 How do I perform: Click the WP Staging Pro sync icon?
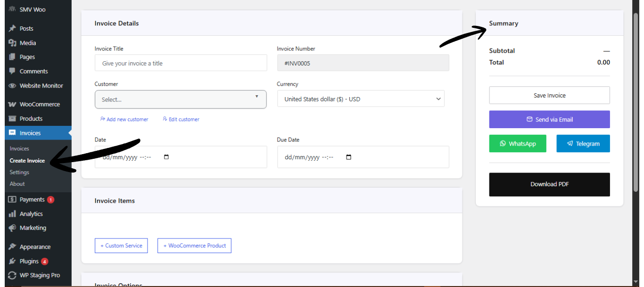click(12, 276)
